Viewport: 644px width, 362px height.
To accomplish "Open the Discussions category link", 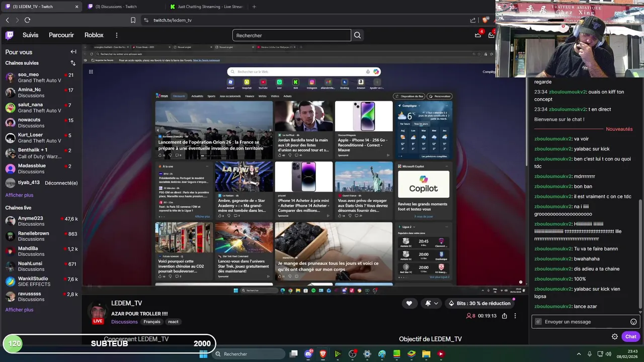I will point(124,322).
